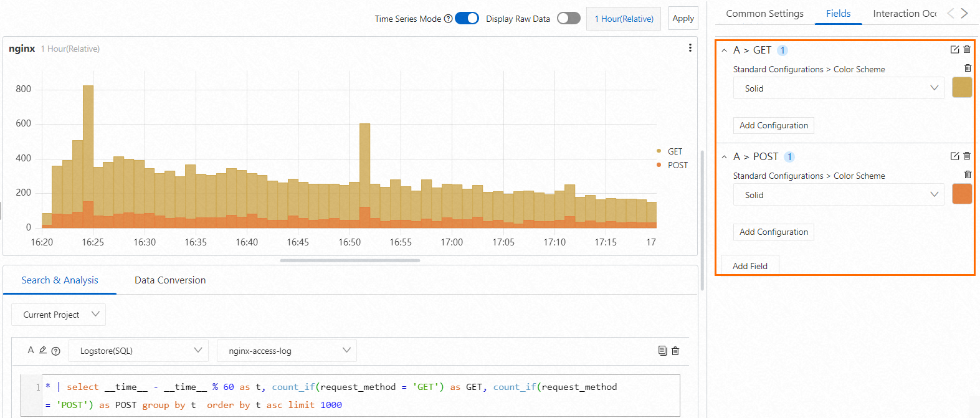
Task: Remove the GET Color Scheme configuration
Action: pos(968,68)
